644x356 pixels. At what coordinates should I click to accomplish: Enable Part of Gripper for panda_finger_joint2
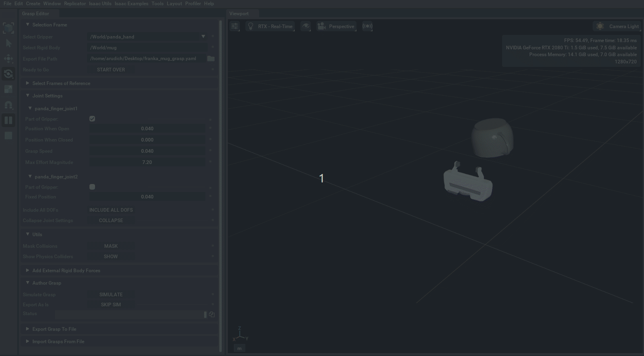click(92, 187)
